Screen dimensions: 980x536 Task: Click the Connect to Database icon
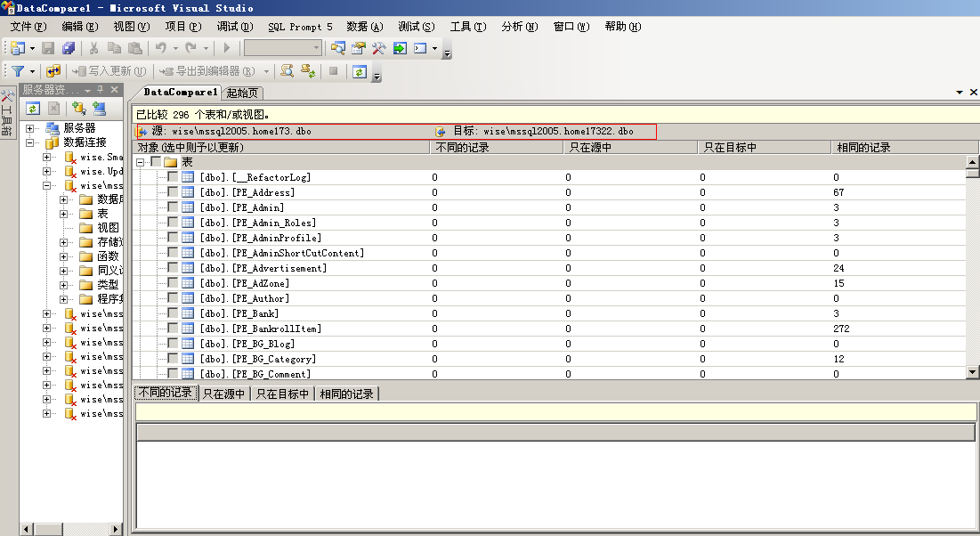78,108
